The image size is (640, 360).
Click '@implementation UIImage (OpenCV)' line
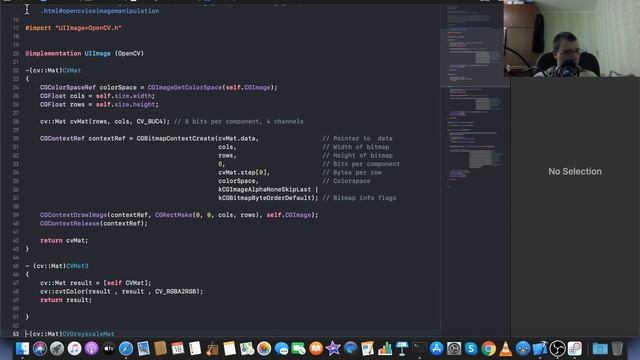(84, 53)
